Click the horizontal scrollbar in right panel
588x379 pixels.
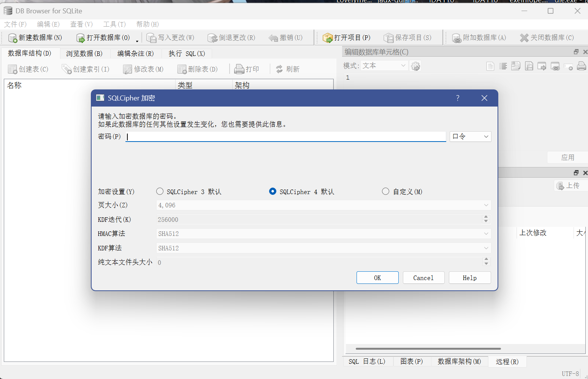tap(428, 349)
